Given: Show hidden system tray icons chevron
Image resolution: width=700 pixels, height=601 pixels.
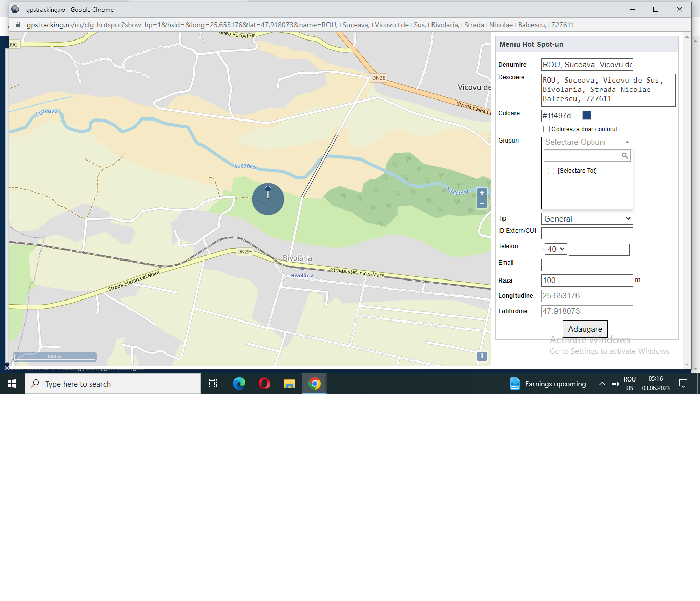Looking at the screenshot, I should point(602,384).
